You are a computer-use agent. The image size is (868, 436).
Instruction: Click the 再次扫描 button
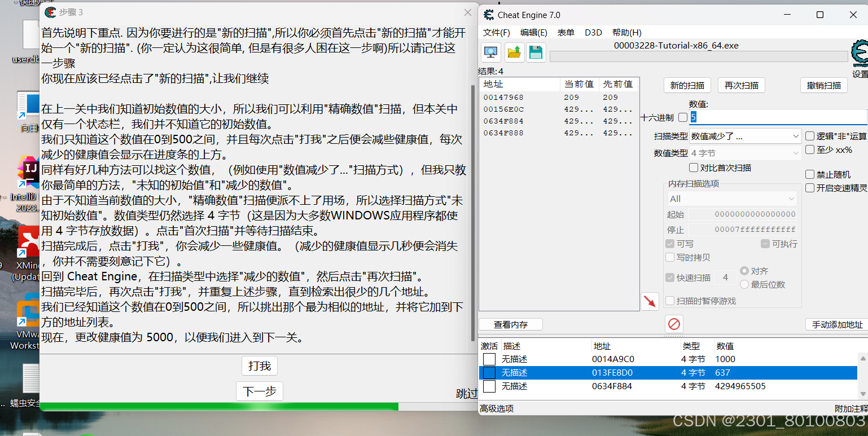[x=742, y=86]
